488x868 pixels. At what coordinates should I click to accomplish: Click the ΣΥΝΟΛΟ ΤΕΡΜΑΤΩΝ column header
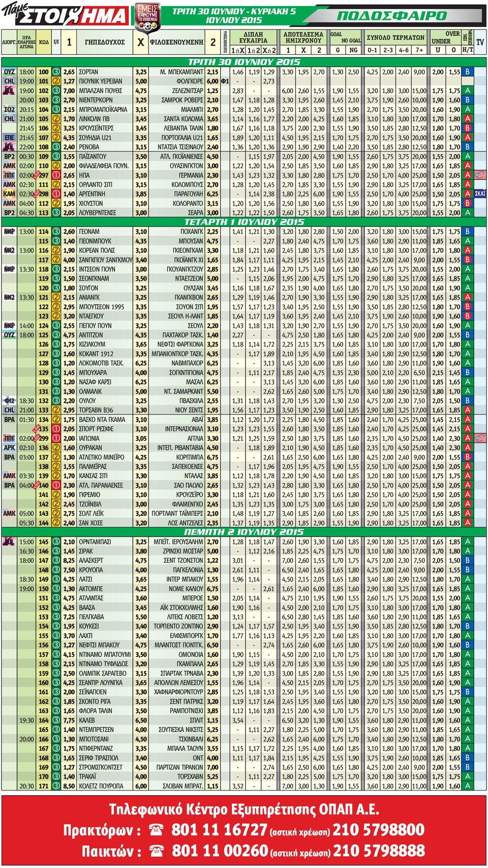point(395,38)
